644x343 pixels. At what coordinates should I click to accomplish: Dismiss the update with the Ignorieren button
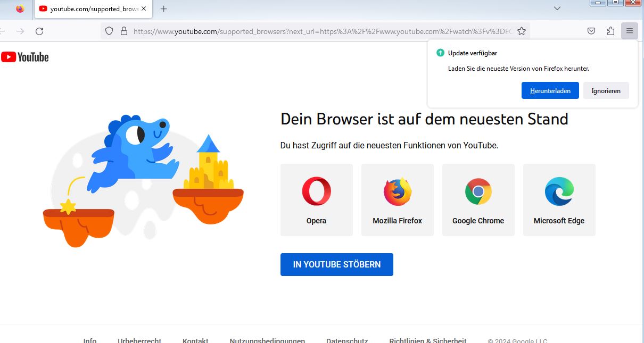click(x=606, y=90)
